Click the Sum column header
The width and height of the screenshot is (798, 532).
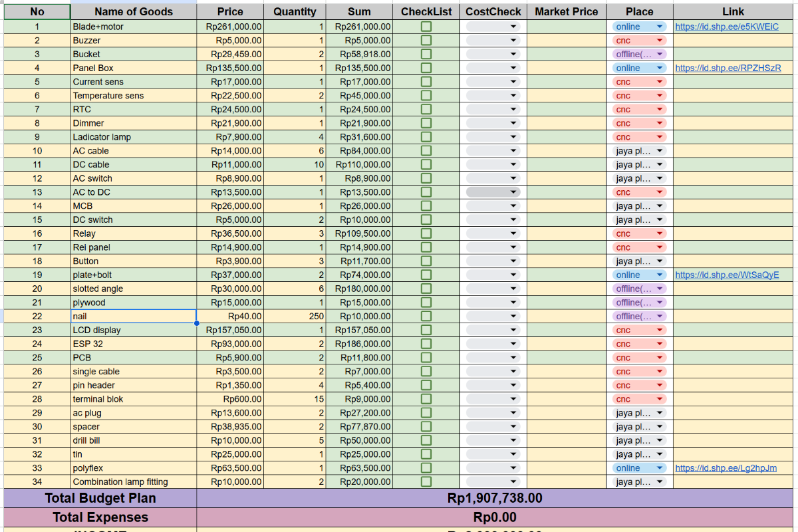pyautogui.click(x=359, y=11)
